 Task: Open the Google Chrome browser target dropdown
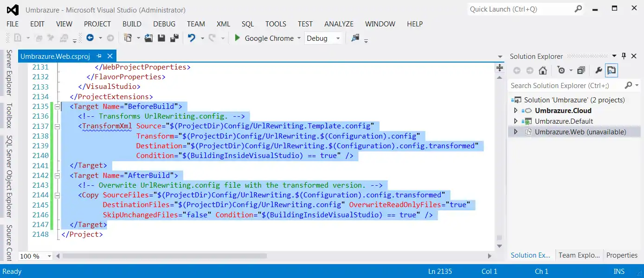[299, 38]
